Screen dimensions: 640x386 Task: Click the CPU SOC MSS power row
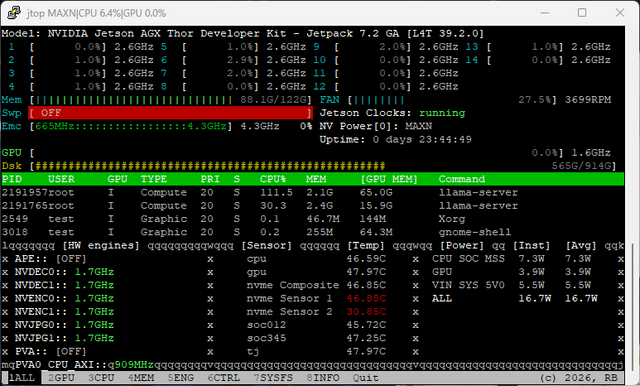(511, 259)
